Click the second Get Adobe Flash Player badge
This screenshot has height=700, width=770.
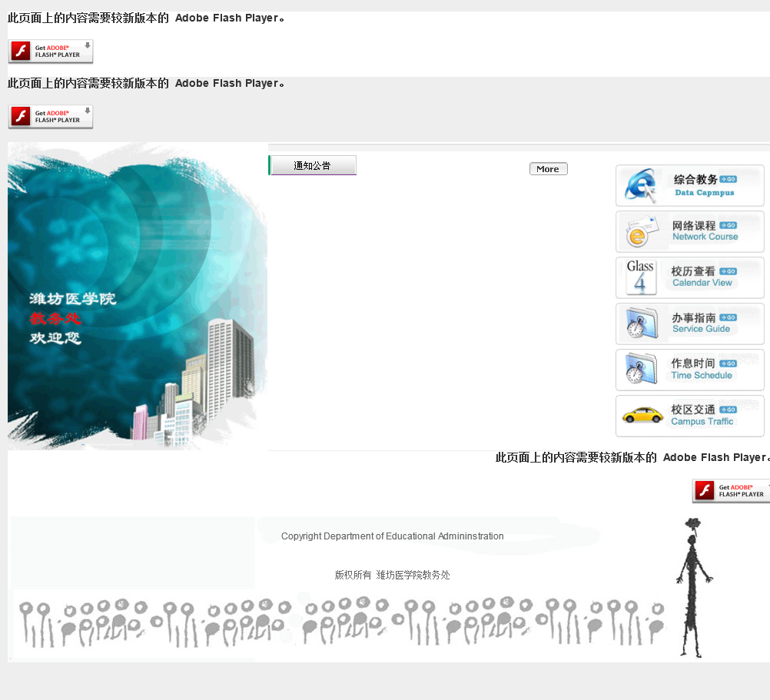(51, 117)
